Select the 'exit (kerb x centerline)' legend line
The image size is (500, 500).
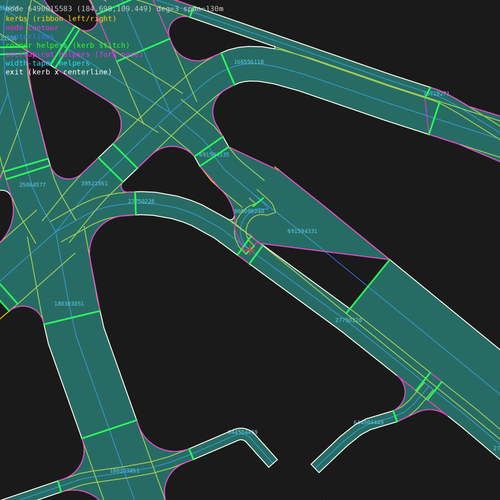pyautogui.click(x=58, y=72)
